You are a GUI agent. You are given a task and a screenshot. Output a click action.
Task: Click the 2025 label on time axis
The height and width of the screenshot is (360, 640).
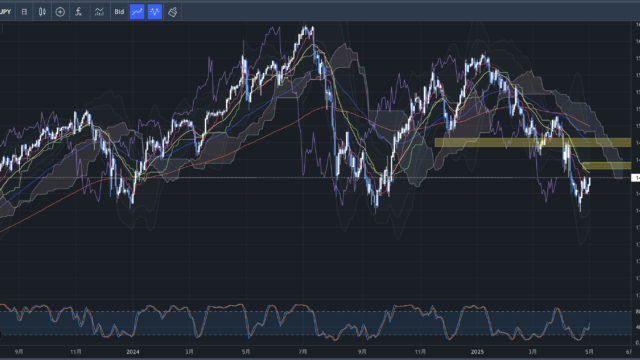[477, 352]
